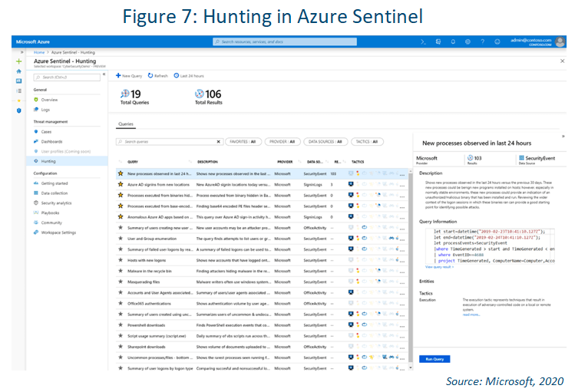Image resolution: width=575 pixels, height=392 pixels.
Task: Open all services list icon
Action: point(19,91)
